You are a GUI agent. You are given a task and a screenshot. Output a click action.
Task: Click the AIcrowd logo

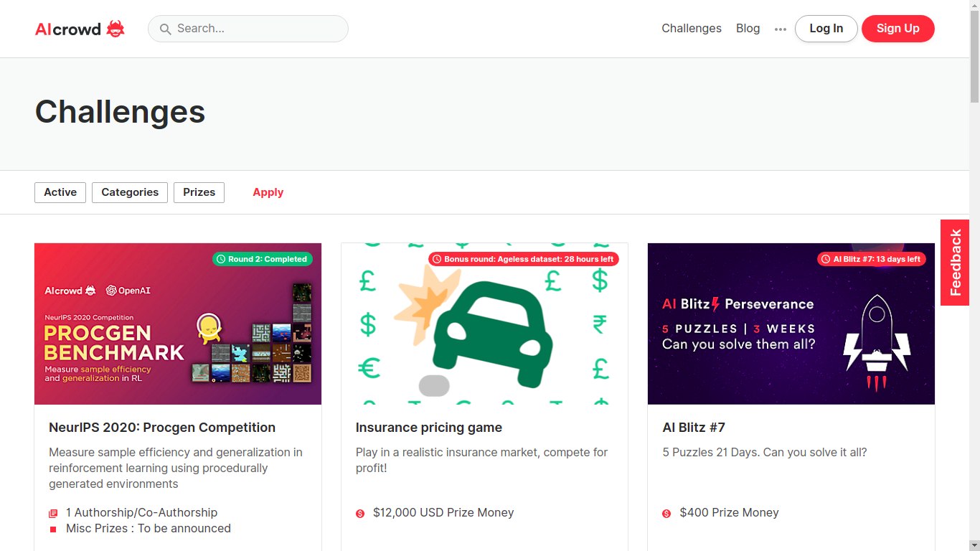coord(80,29)
